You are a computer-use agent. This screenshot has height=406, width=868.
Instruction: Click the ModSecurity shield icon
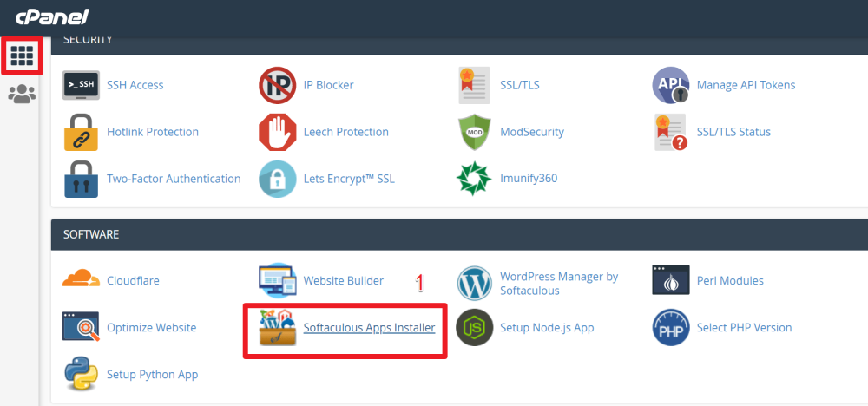coord(475,132)
